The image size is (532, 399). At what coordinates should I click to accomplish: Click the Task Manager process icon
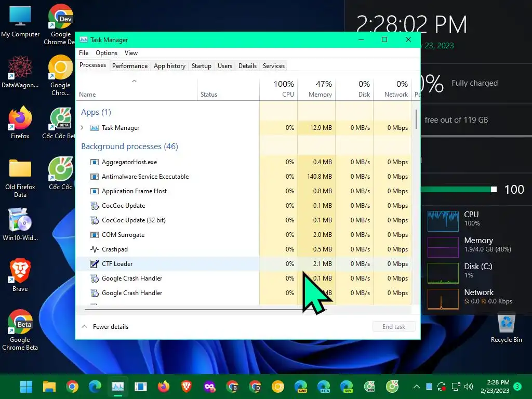coord(95,128)
